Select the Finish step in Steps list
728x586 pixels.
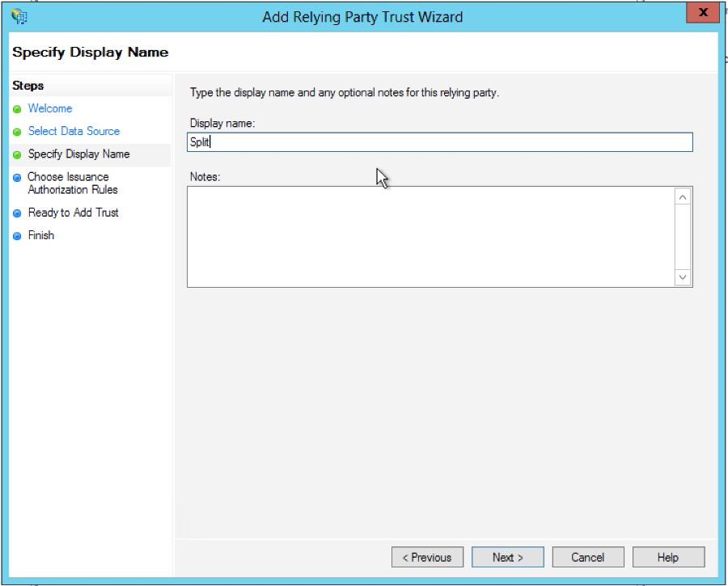[41, 235]
